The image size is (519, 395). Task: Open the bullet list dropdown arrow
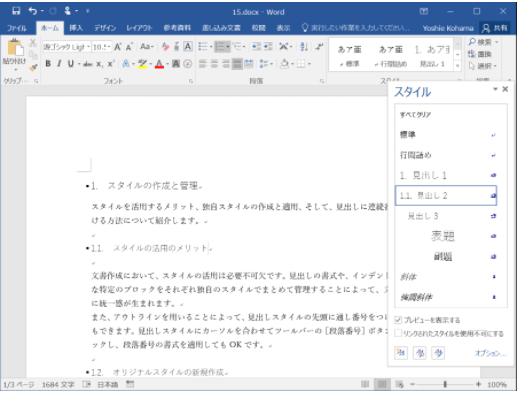pyautogui.click(x=211, y=47)
